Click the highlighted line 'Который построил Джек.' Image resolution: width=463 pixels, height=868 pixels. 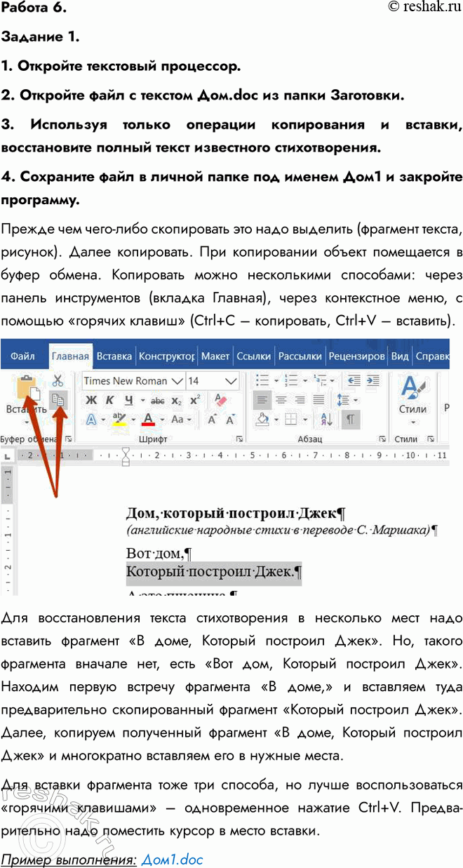click(x=213, y=573)
